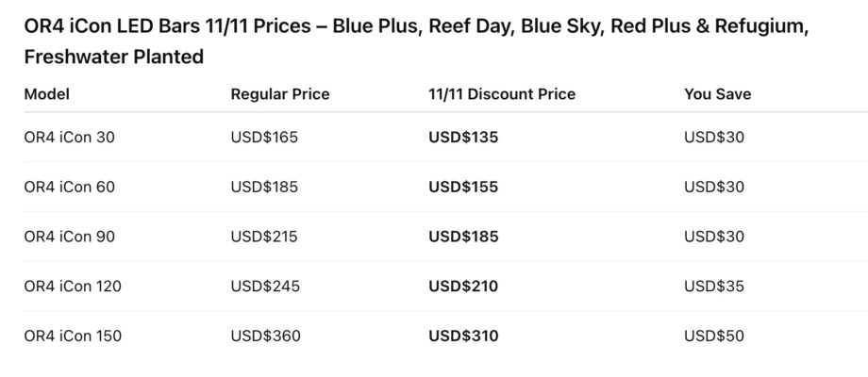
Task: Click the You Save column header
Action: click(x=718, y=94)
